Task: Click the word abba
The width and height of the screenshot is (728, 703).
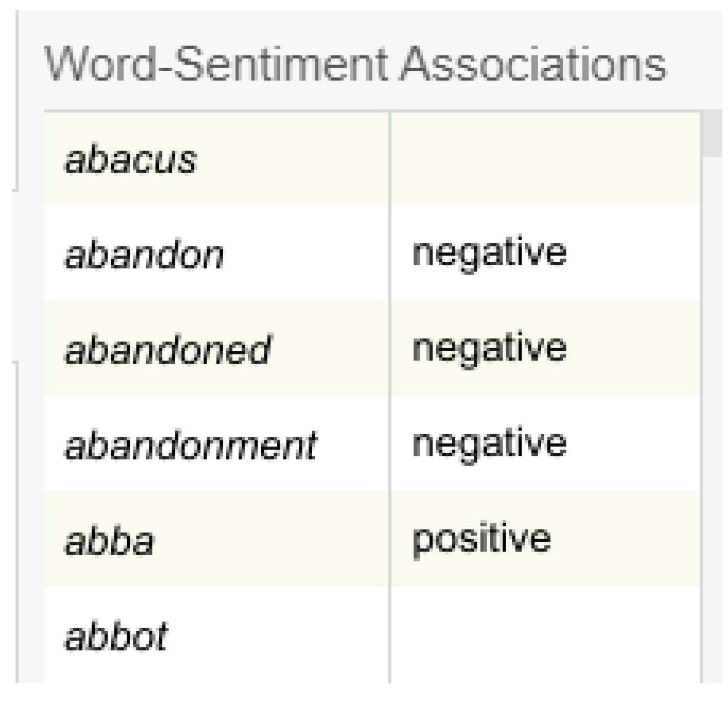Action: (109, 541)
